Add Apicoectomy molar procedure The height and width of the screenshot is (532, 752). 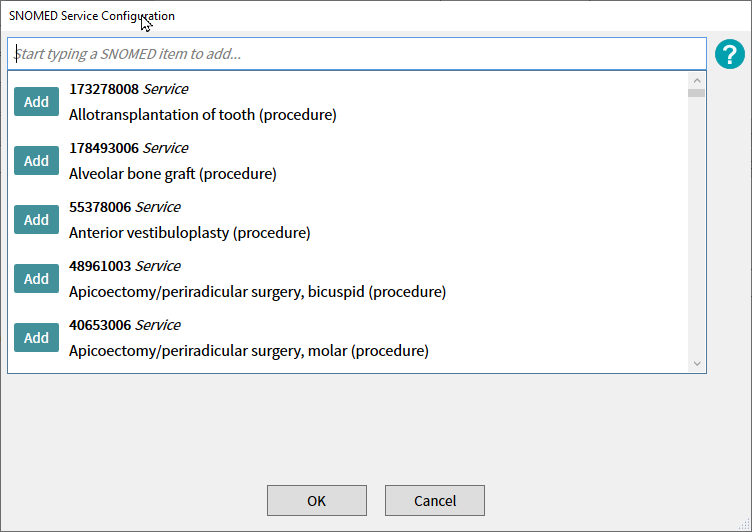(36, 338)
